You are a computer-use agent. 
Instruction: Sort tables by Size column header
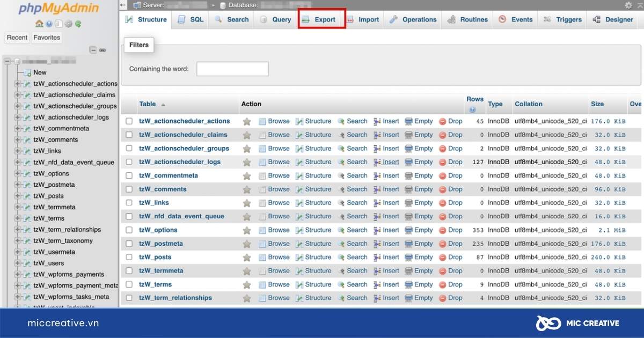pos(597,104)
